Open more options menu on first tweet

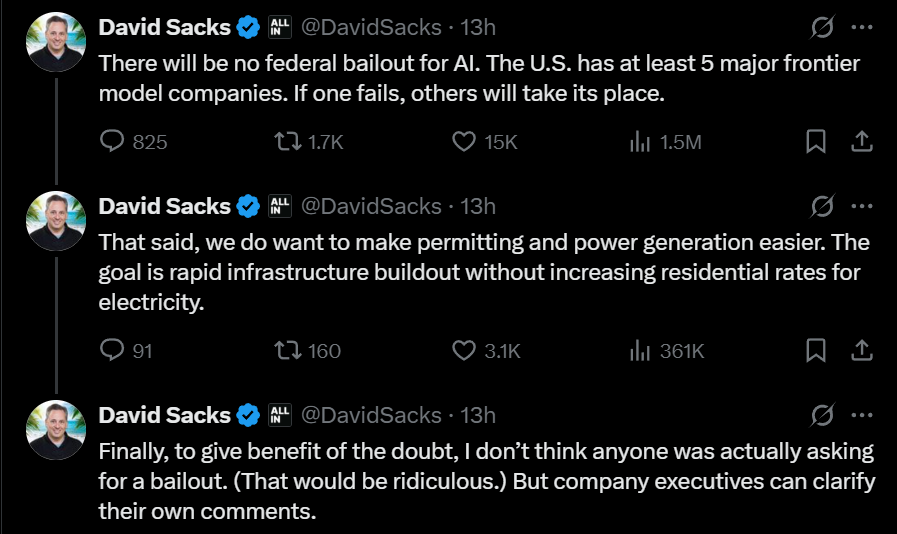[x=861, y=28]
